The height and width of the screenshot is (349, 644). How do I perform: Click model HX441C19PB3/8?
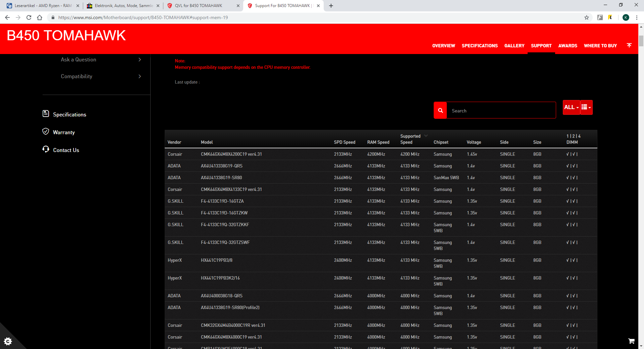pos(217,260)
